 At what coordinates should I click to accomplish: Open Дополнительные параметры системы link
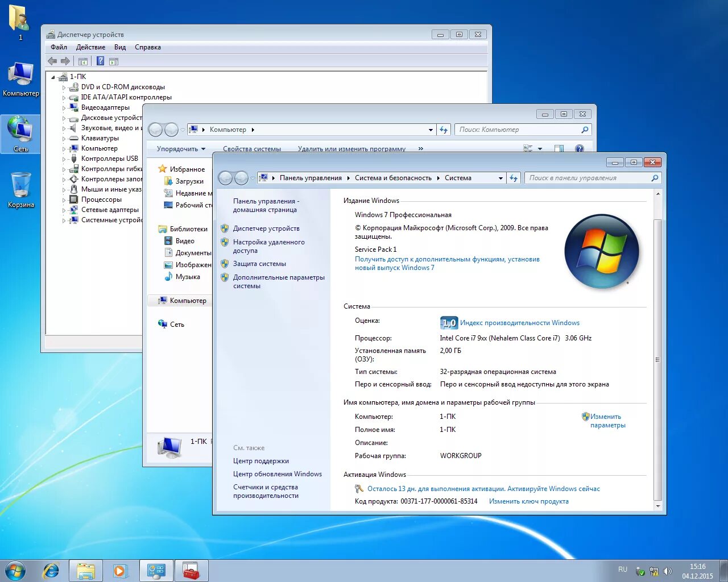tap(279, 281)
